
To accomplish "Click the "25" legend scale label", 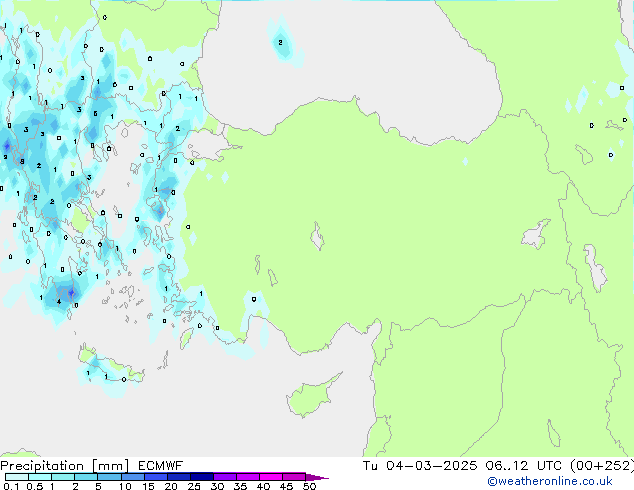I will coord(194,486).
